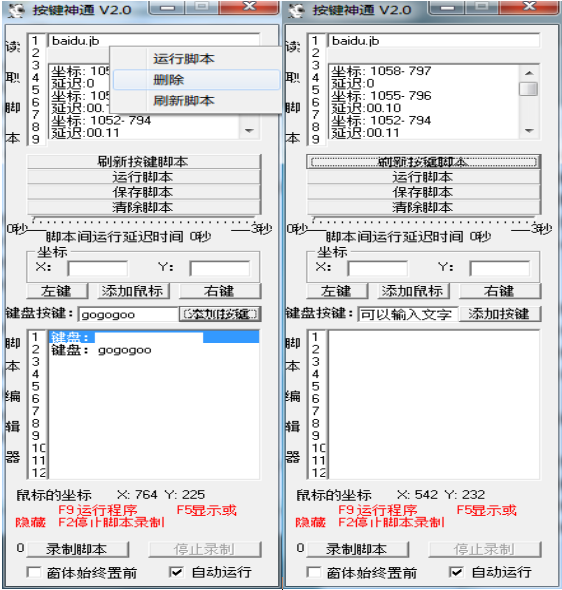
Task: Click keyboard field showing 可以输入文字
Action: [408, 314]
